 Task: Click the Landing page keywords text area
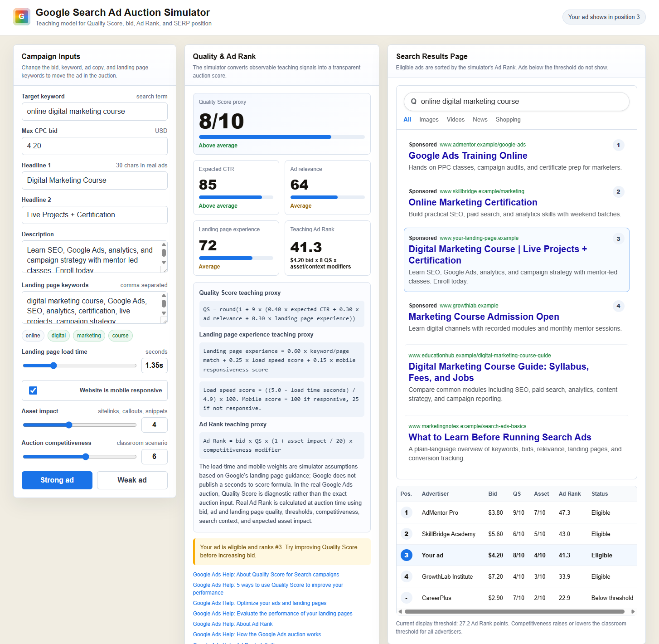[94, 307]
